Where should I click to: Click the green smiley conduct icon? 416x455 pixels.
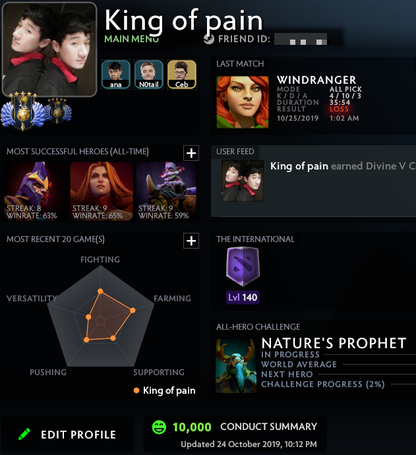pos(159,427)
